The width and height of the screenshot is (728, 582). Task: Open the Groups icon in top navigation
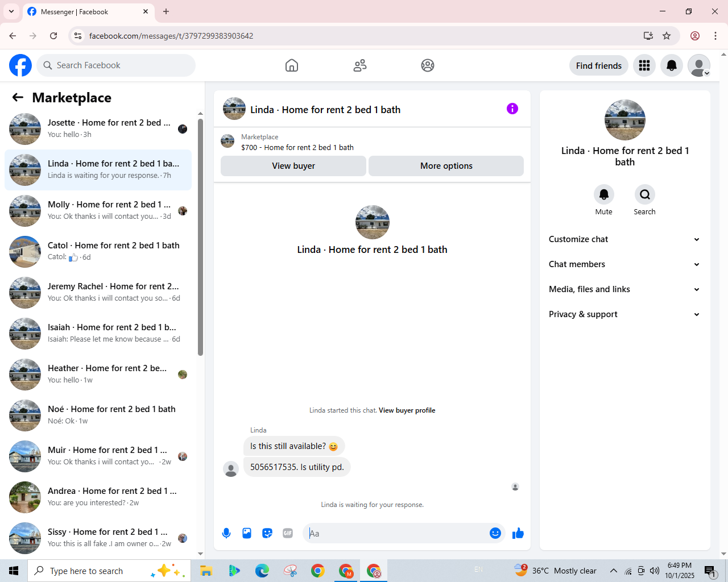428,65
